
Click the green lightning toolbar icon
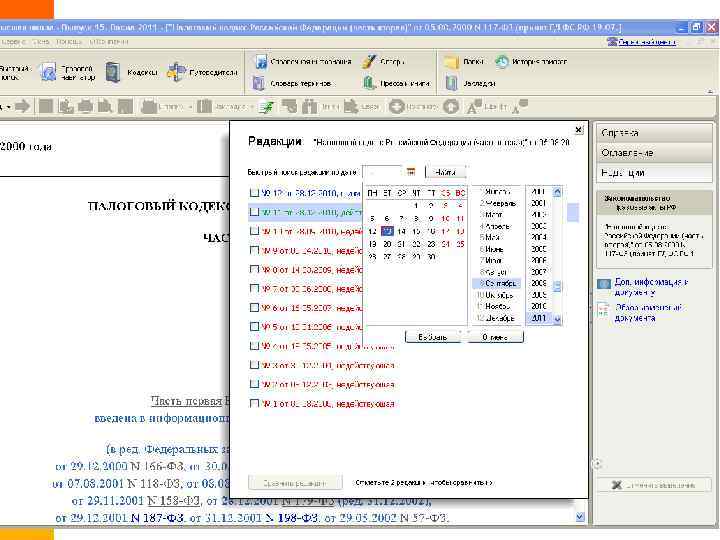click(266, 107)
